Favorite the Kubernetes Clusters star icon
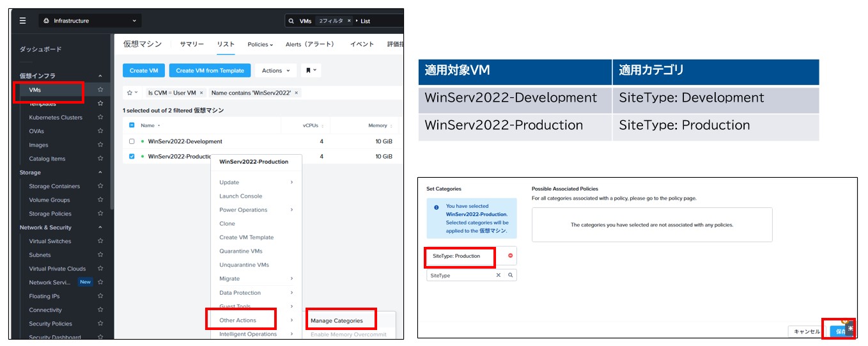Viewport: 868px width, 346px height. click(x=100, y=118)
